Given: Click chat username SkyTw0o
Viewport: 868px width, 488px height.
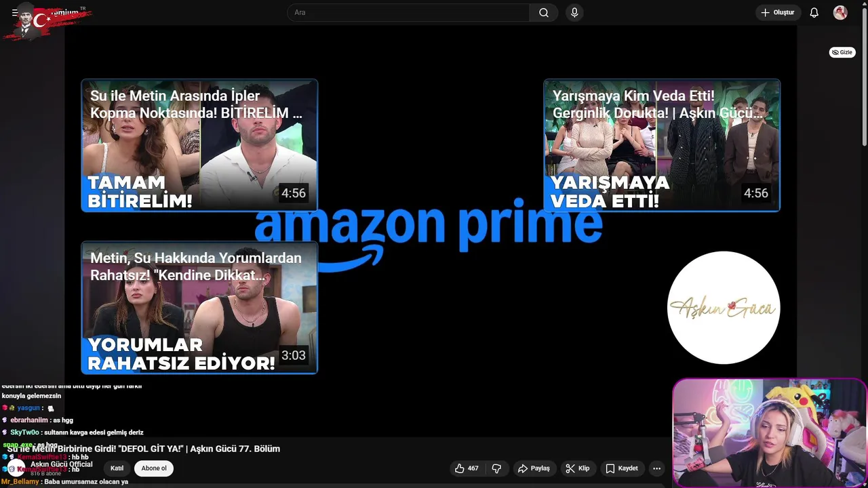Looking at the screenshot, I should [24, 432].
